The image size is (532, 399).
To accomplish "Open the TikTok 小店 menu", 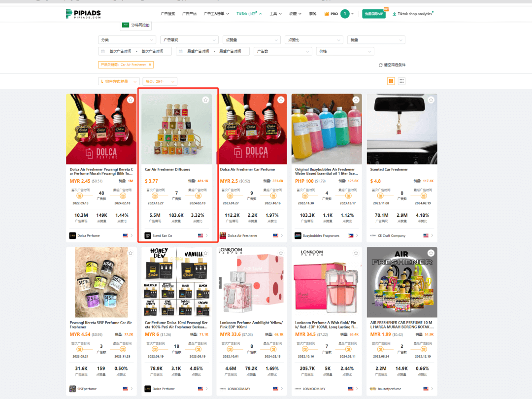I will click(249, 14).
